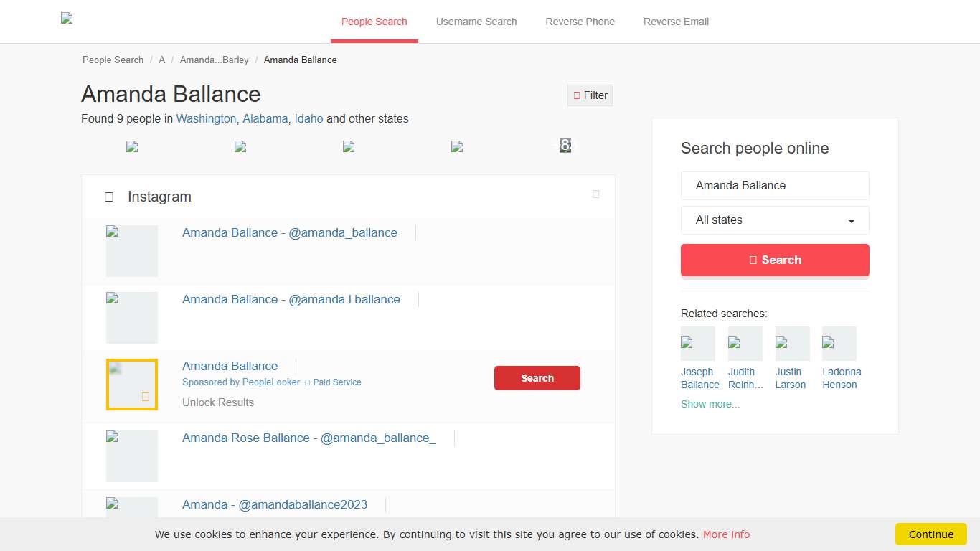The width and height of the screenshot is (980, 551).
Task: Click Continue on the cookie banner
Action: tap(930, 534)
